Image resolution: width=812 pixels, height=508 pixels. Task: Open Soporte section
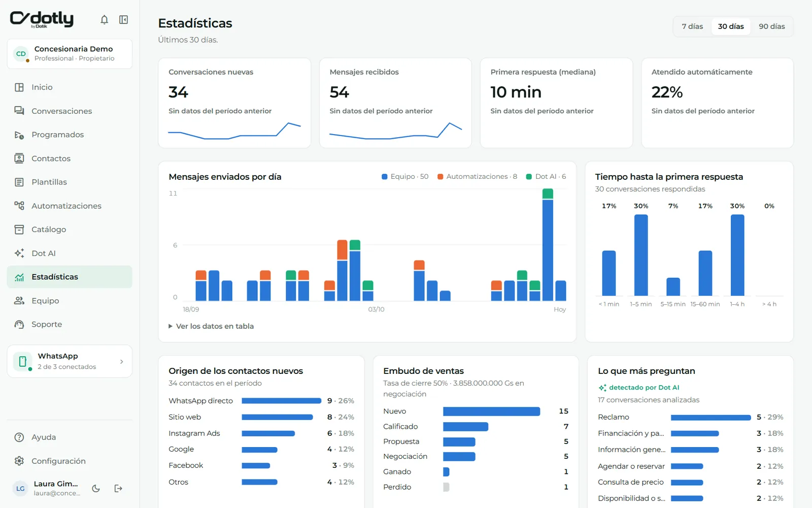click(70, 324)
